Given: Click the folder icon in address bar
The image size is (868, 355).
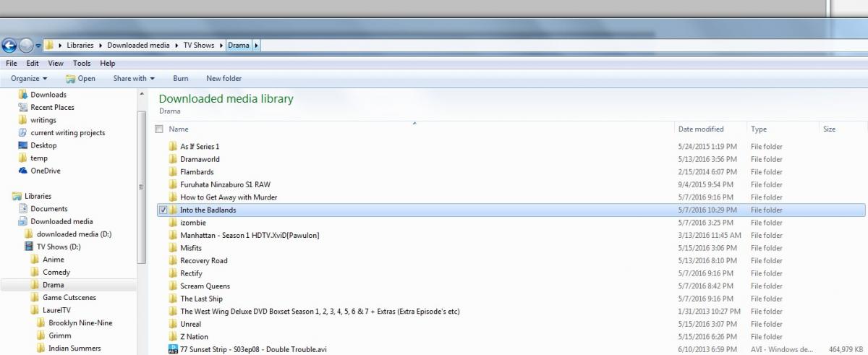Looking at the screenshot, I should click(x=49, y=45).
